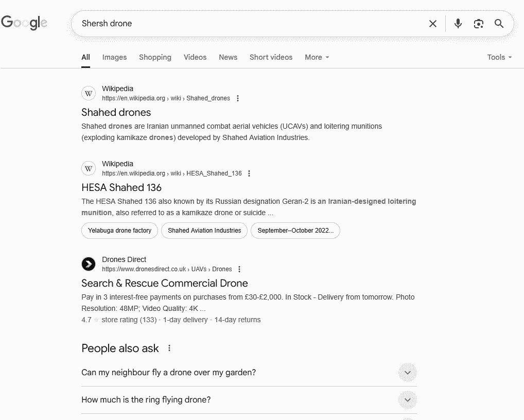Open Search & Rescue Commercial Drone link
The height and width of the screenshot is (420, 524).
pyautogui.click(x=165, y=283)
